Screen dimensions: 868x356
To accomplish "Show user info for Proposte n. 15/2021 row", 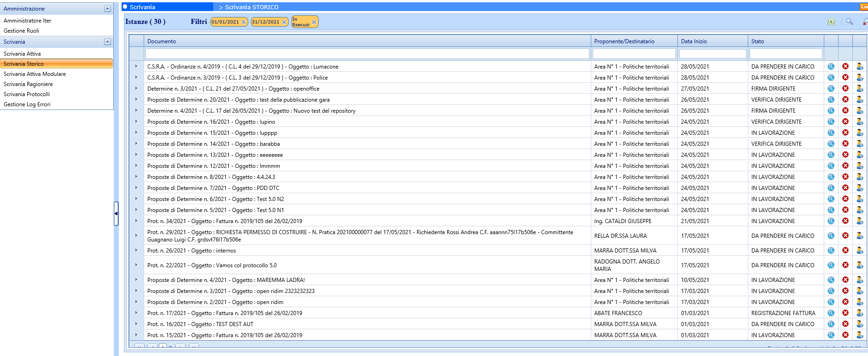I will click(x=860, y=132).
